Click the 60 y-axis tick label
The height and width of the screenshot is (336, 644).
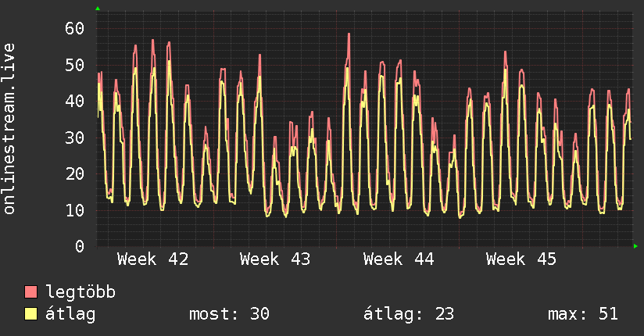75,28
